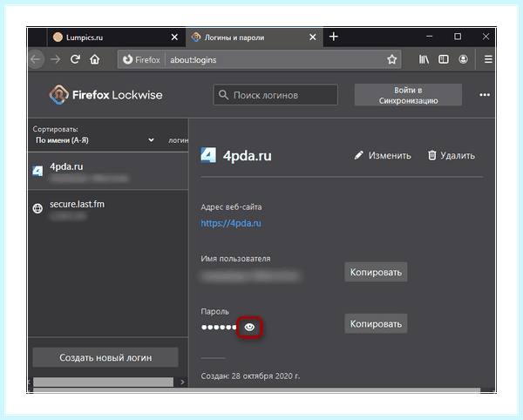
Task: Open a new tab with plus button
Action: (334, 37)
